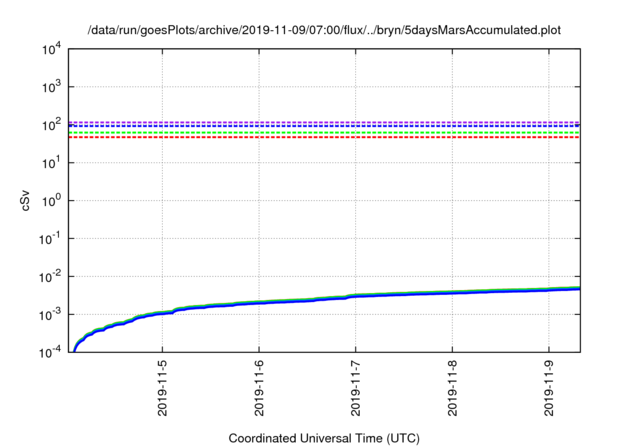640x448 pixels.
Task: Click the '2019-11-5' x-axis date label
Action: pyautogui.click(x=162, y=388)
